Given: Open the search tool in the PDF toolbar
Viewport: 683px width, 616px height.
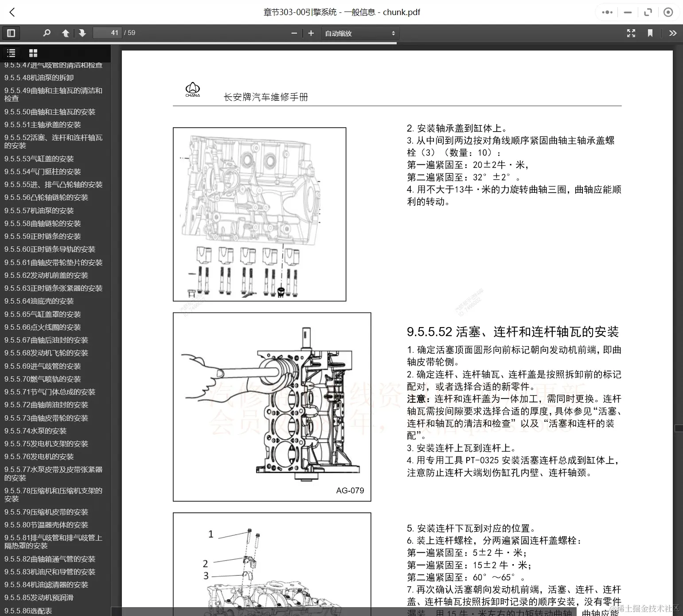Looking at the screenshot, I should tap(47, 33).
